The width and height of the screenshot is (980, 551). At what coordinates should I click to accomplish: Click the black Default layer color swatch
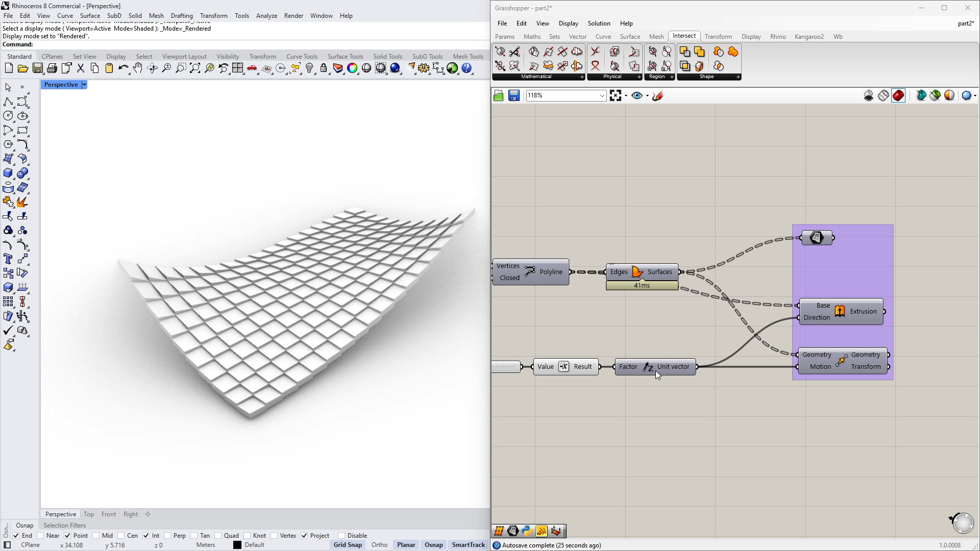pyautogui.click(x=237, y=545)
